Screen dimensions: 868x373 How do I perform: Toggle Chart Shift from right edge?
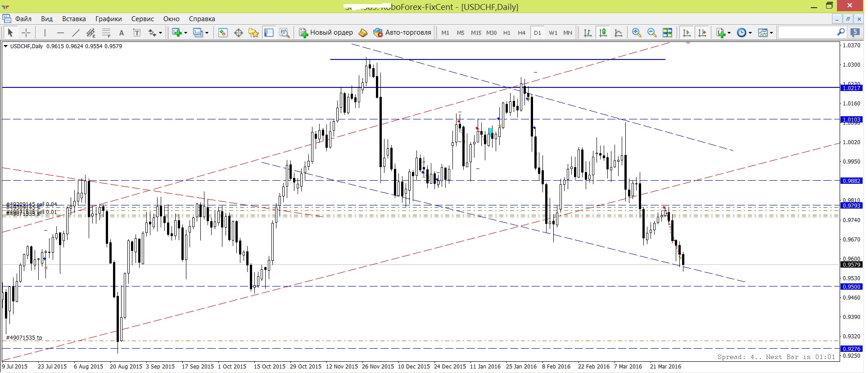tap(702, 32)
